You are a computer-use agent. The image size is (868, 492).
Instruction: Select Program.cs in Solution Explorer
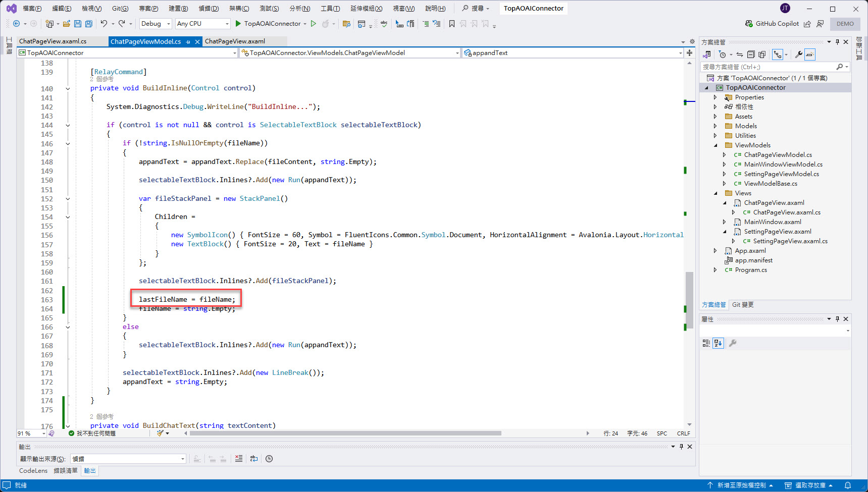click(750, 270)
